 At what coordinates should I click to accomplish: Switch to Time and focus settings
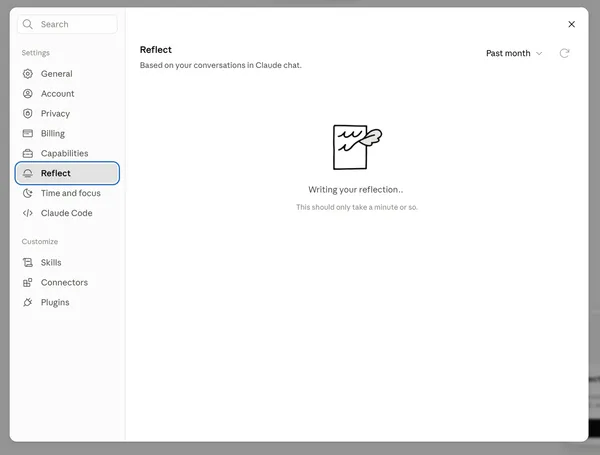pos(67,193)
